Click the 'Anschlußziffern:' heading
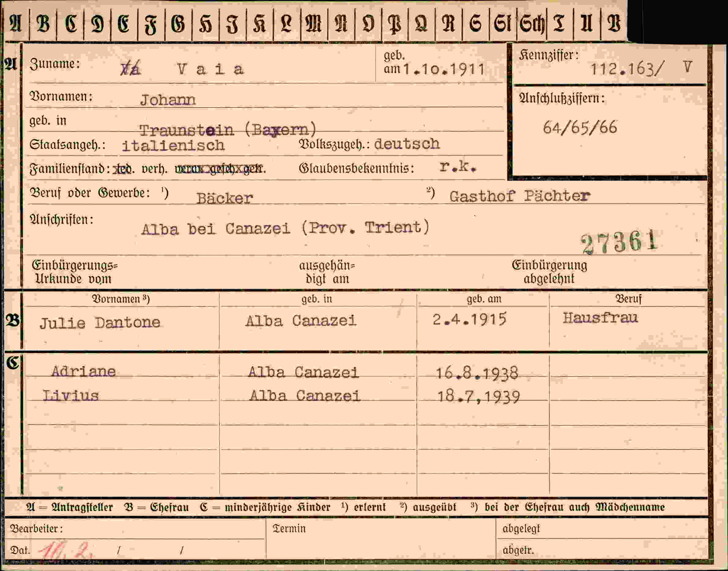The height and width of the screenshot is (571, 728). (x=562, y=98)
